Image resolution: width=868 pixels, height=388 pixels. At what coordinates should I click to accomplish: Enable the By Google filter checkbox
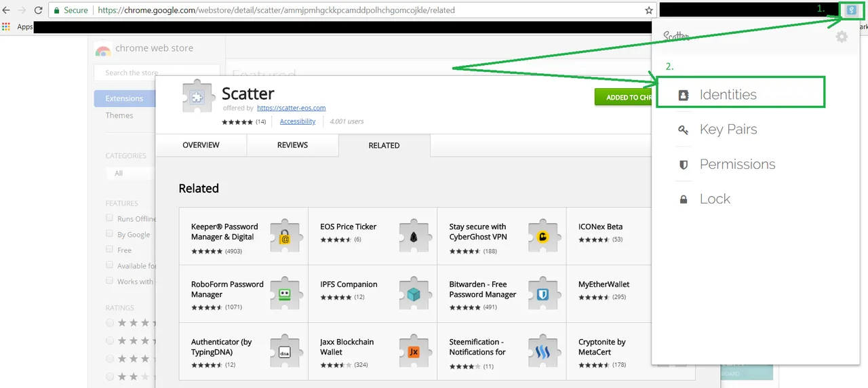(109, 233)
